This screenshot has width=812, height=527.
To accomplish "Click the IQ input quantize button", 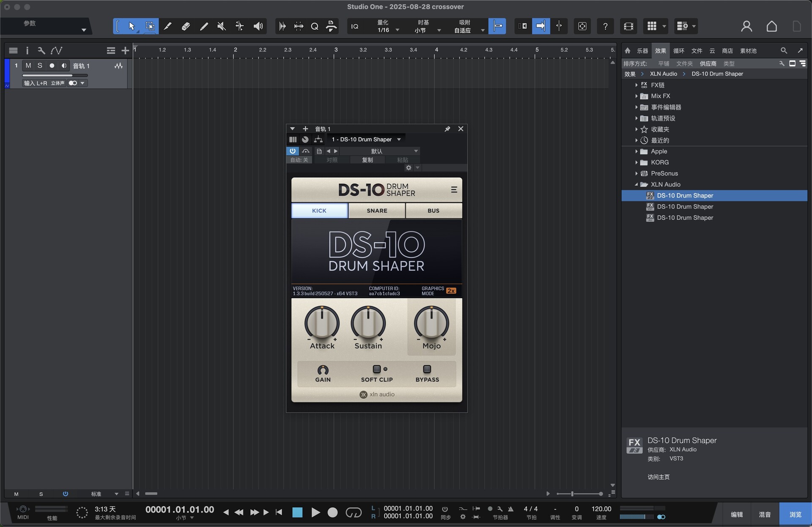I will pyautogui.click(x=355, y=26).
